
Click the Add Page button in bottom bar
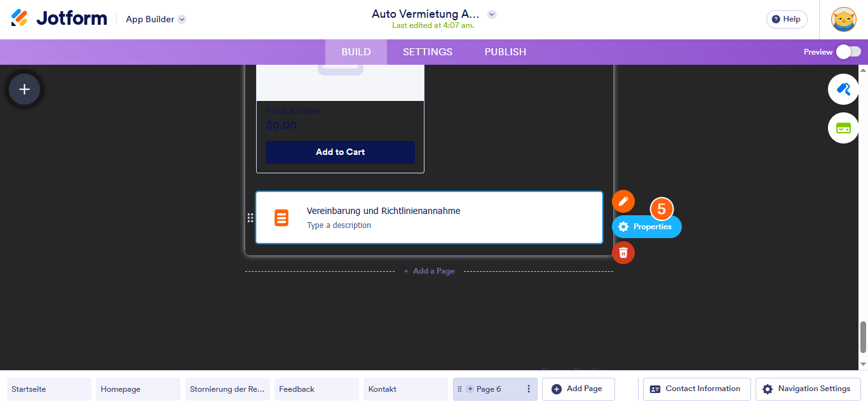click(x=578, y=389)
